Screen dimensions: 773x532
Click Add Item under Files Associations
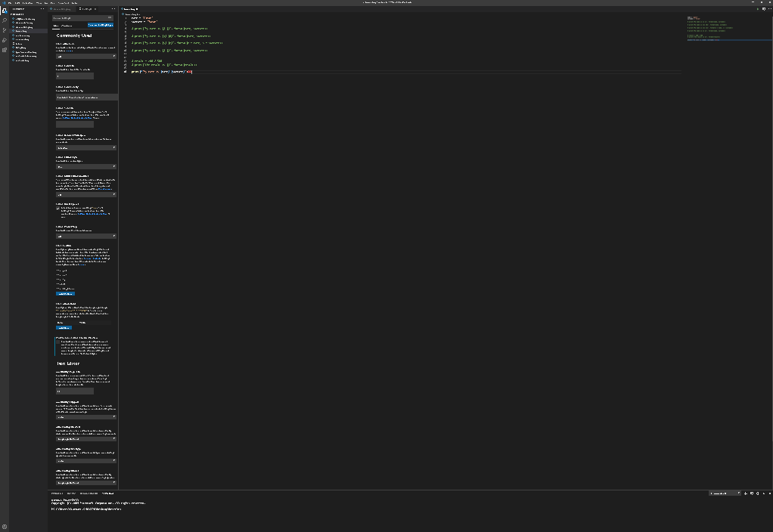(x=64, y=327)
